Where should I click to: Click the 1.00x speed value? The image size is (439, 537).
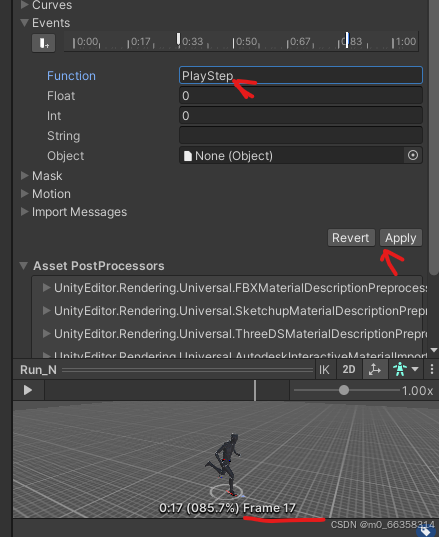tap(417, 390)
